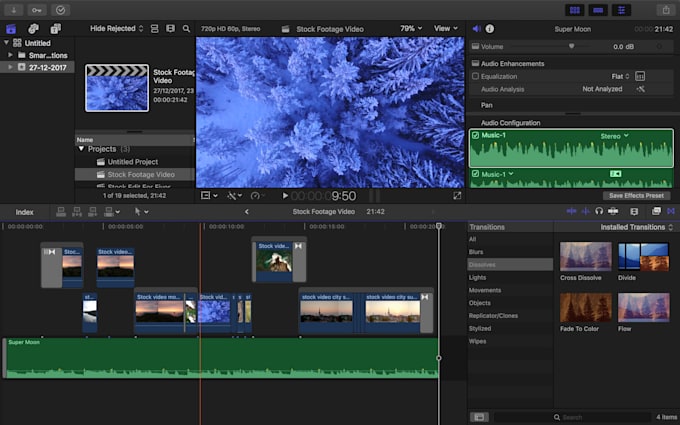The width and height of the screenshot is (680, 425).
Task: Open the Photos and Audio sidebar
Action: (33, 29)
